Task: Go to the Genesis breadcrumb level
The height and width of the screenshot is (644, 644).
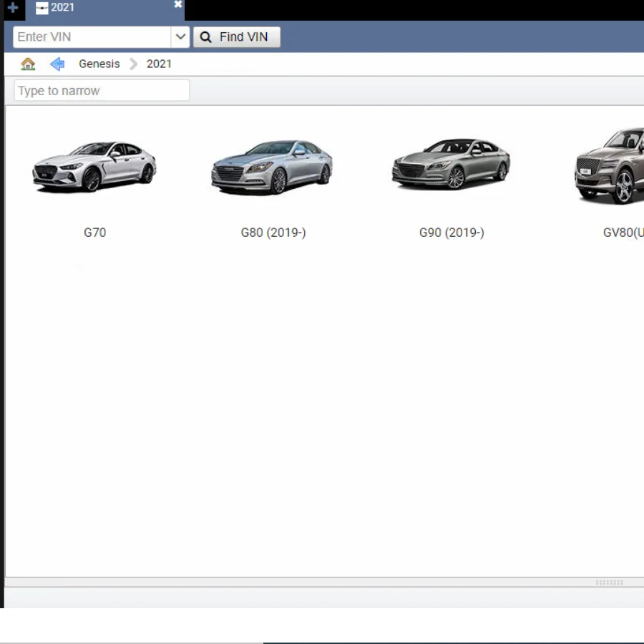Action: (x=99, y=64)
